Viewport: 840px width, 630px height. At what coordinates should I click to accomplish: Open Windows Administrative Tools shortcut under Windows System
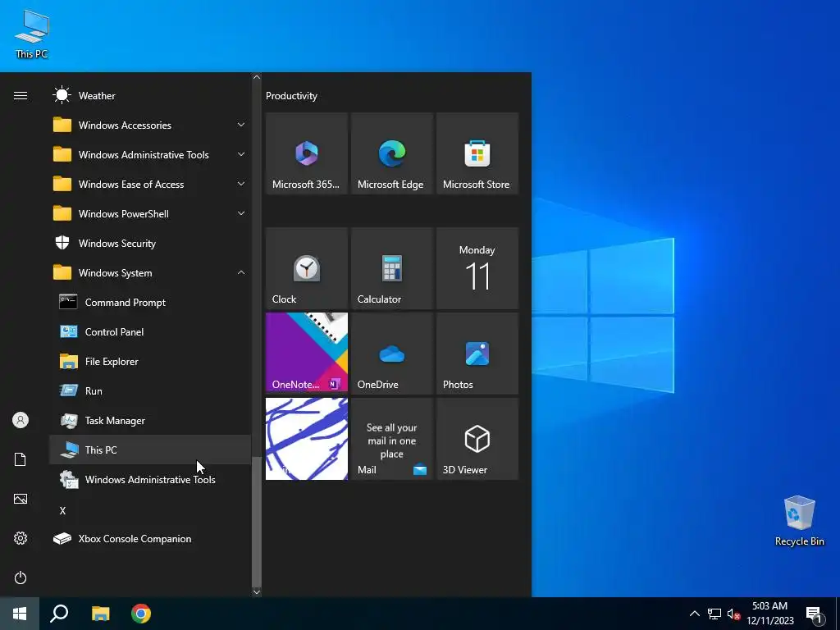150,479
